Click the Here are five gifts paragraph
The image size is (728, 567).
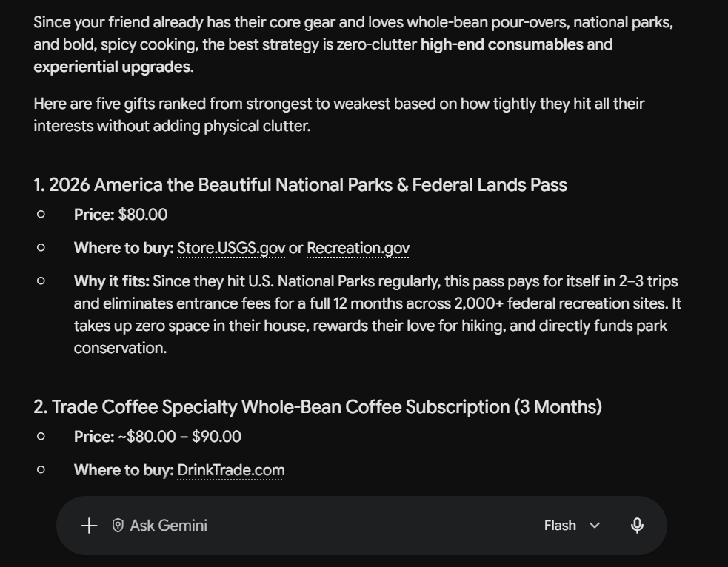pyautogui.click(x=339, y=115)
